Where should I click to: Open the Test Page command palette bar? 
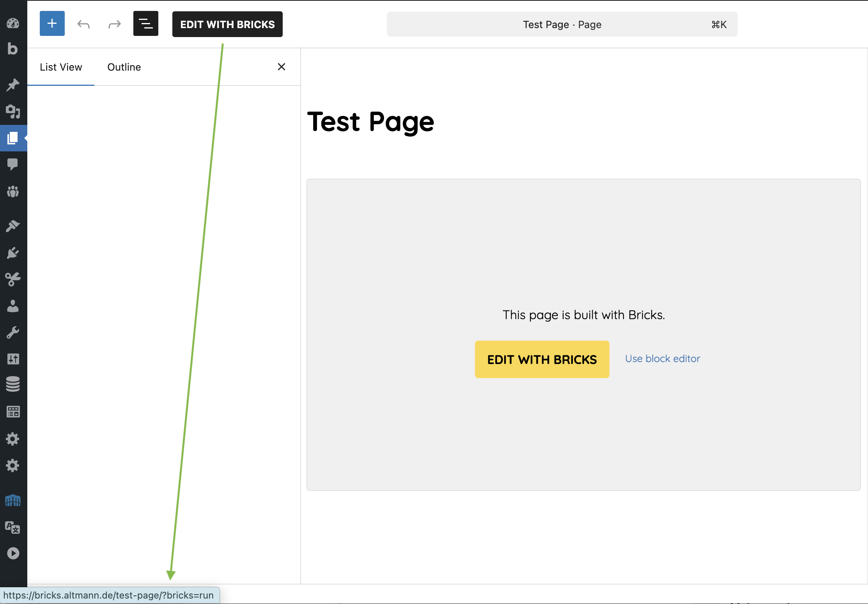point(562,25)
